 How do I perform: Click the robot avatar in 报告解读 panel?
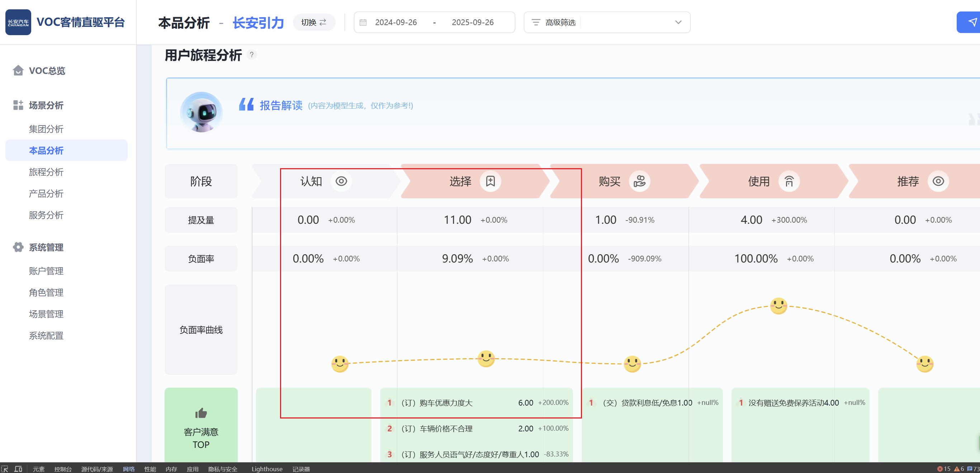pyautogui.click(x=201, y=113)
